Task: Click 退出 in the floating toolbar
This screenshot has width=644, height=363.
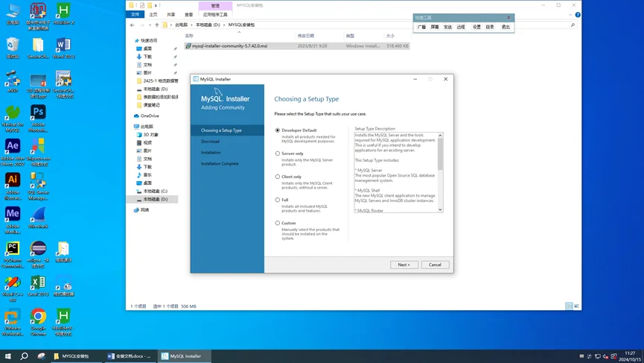Action: coord(506,27)
